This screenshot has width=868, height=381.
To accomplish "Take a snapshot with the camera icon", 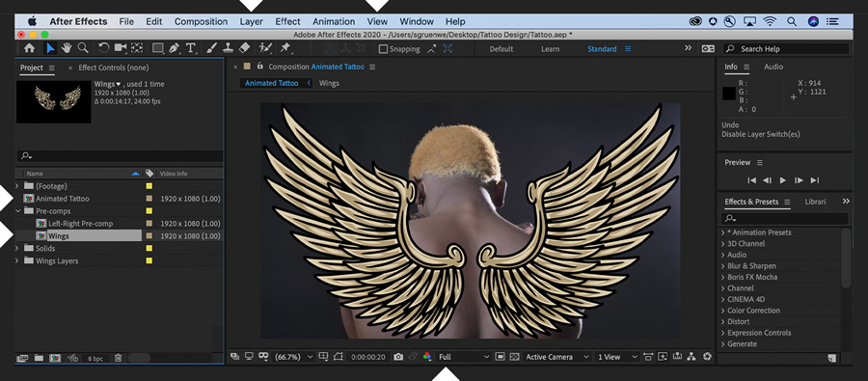I will point(398,357).
